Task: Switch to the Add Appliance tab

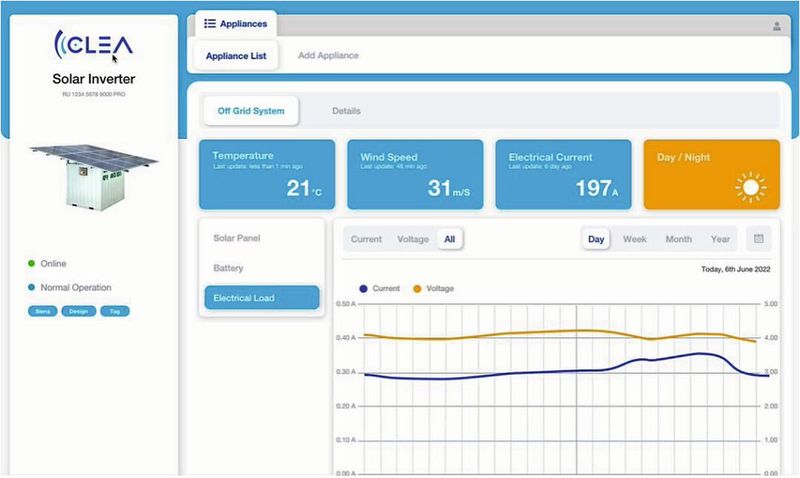Action: [328, 55]
